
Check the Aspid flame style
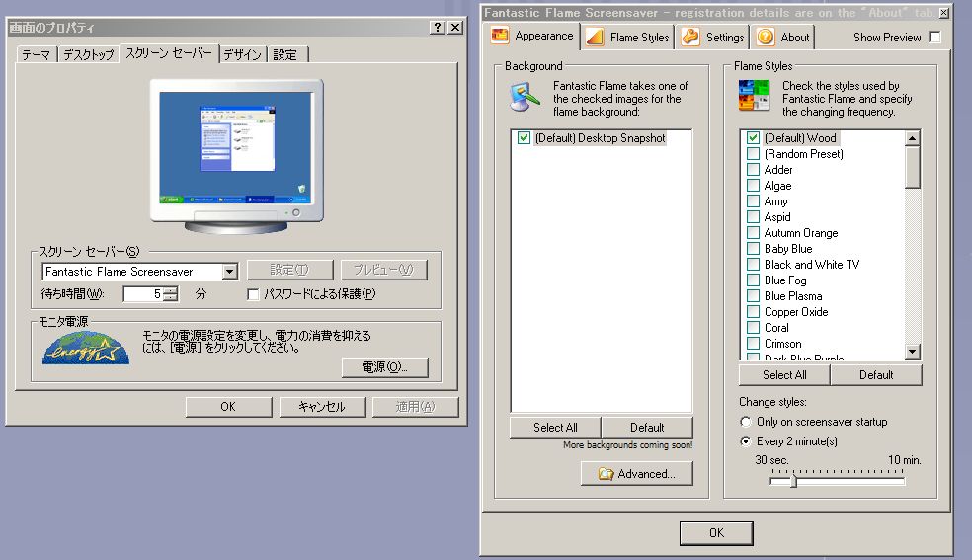tap(753, 217)
